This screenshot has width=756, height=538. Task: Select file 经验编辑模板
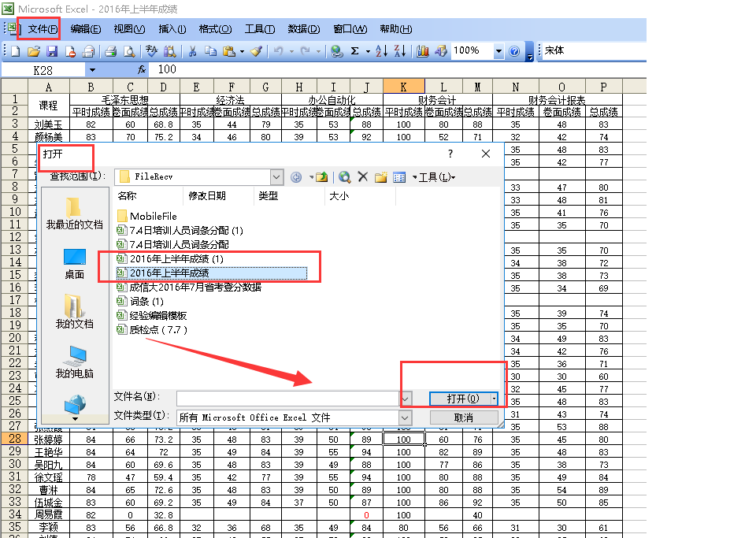point(152,316)
